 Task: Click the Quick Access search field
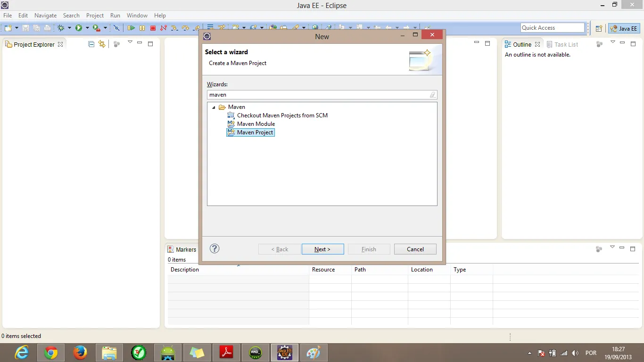[x=552, y=28]
